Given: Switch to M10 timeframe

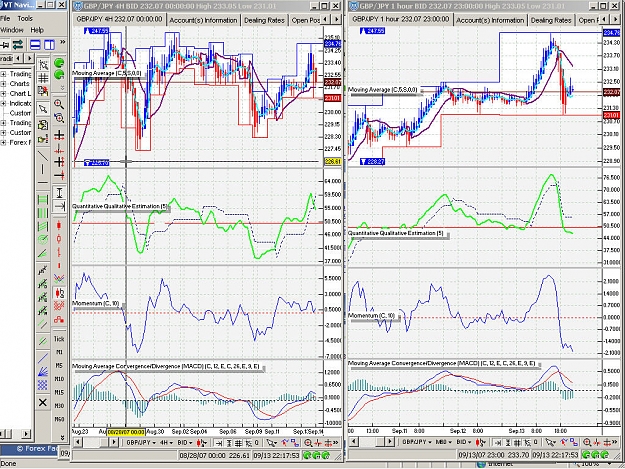Looking at the screenshot, I should (x=59, y=379).
